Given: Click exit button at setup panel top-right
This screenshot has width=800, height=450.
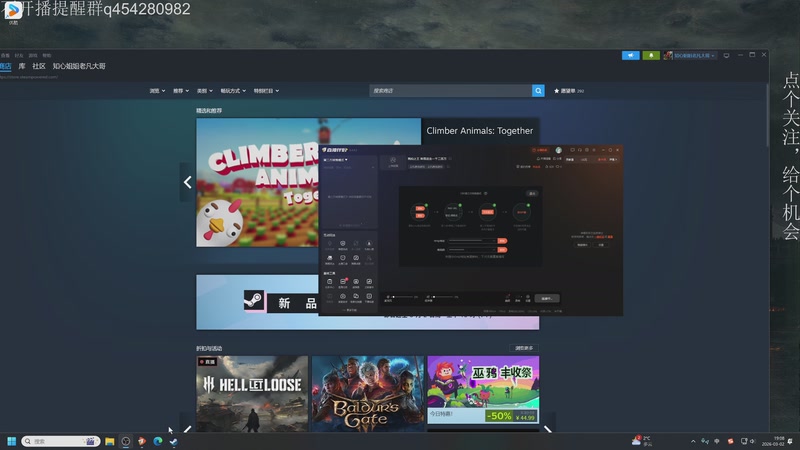Looking at the screenshot, I should [532, 193].
